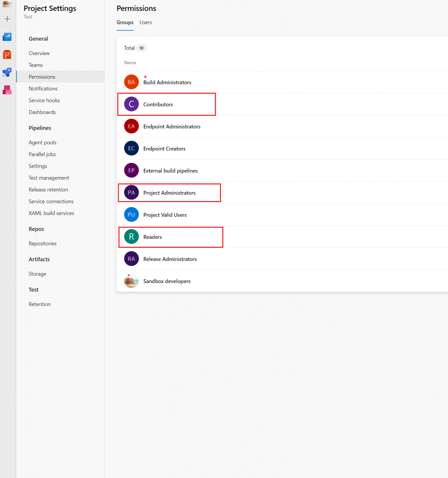Open the Artifacts icon in the left rail
The width and height of the screenshot is (448, 478).
[x=7, y=90]
